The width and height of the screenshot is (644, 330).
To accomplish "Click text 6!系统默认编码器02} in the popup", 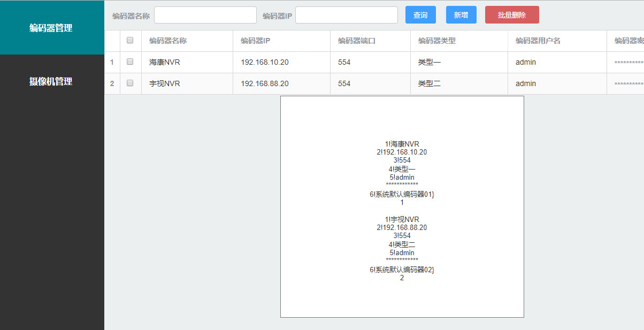I will [402, 270].
